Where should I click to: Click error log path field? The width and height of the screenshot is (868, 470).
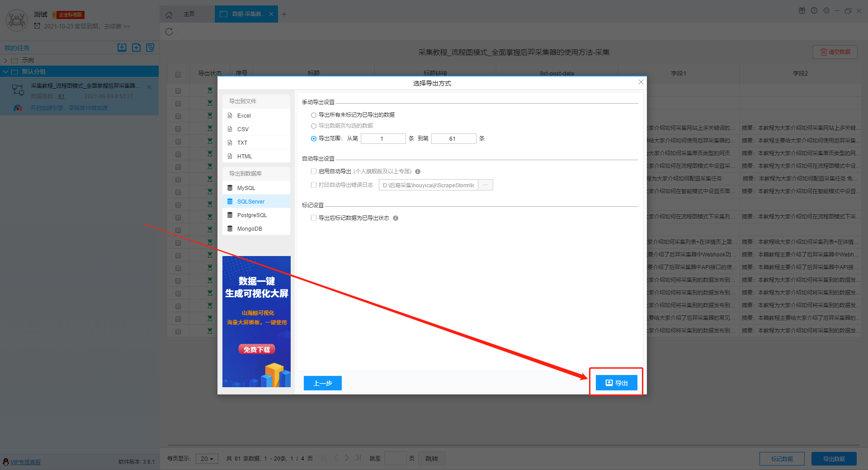click(x=429, y=185)
